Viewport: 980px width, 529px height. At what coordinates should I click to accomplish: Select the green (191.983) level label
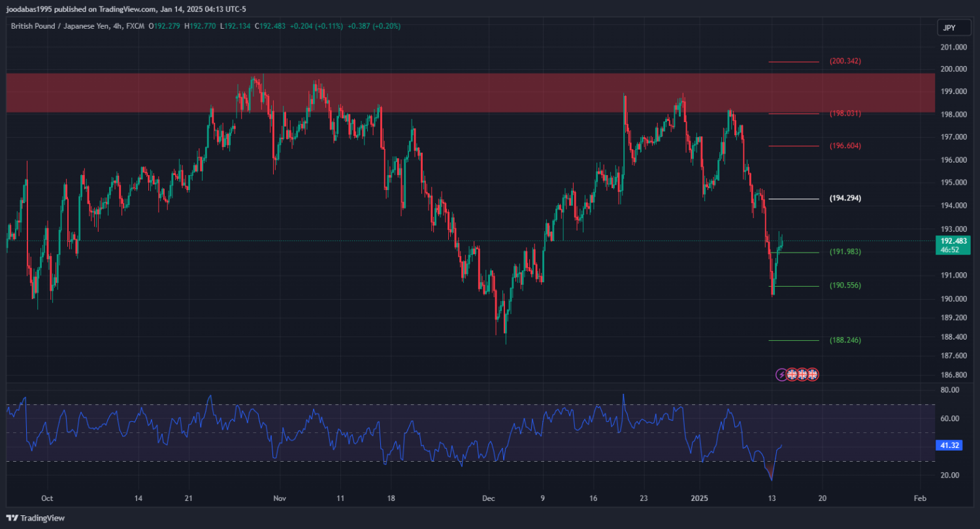(845, 252)
